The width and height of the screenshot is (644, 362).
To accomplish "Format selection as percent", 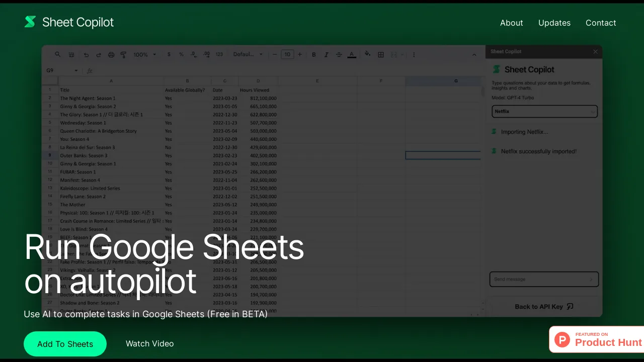I will coord(181,54).
